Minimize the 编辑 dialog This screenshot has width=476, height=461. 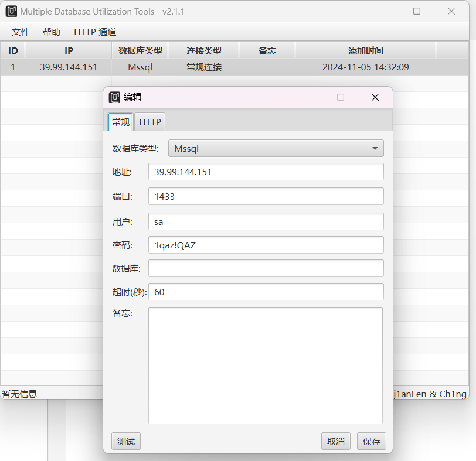307,97
